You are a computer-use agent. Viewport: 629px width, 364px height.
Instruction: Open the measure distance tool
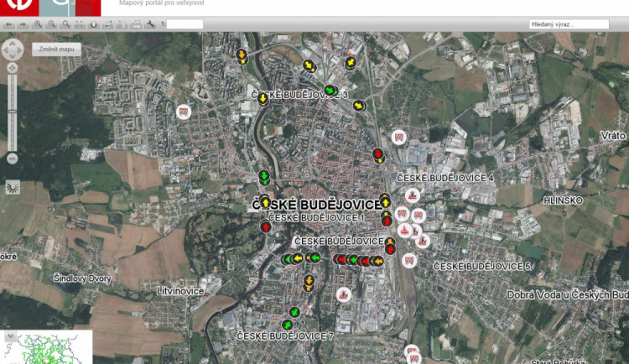coord(107,24)
